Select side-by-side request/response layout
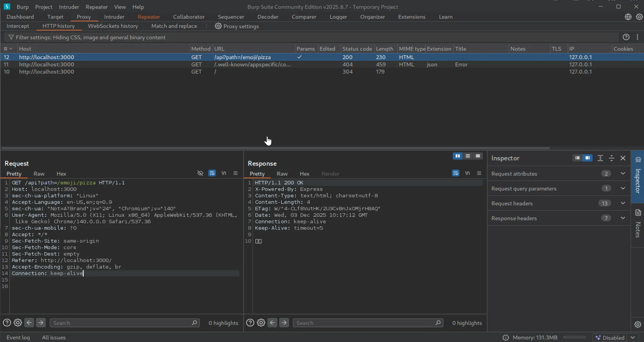 point(457,156)
